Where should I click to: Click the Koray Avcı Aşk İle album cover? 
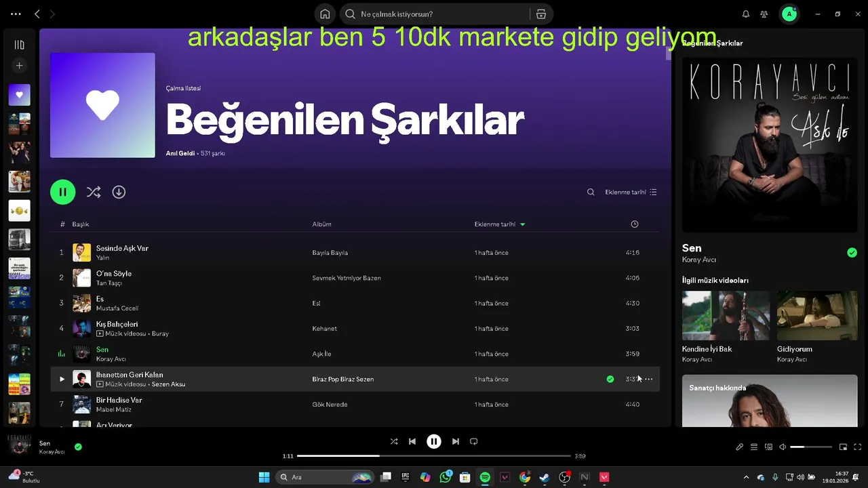coord(770,145)
